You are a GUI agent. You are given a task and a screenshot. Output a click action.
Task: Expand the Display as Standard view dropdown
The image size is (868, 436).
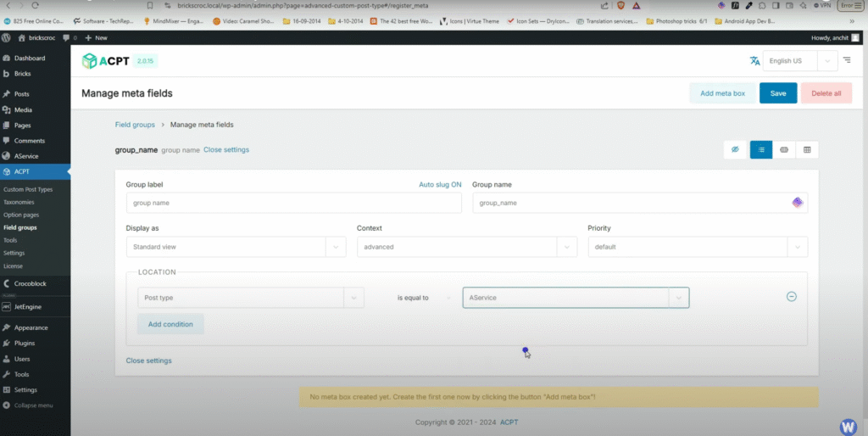click(x=236, y=247)
